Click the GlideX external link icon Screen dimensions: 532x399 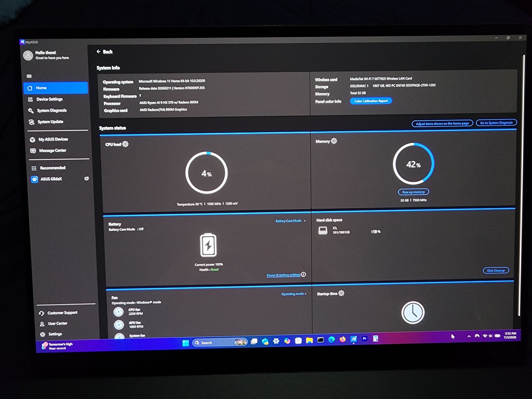(x=86, y=179)
